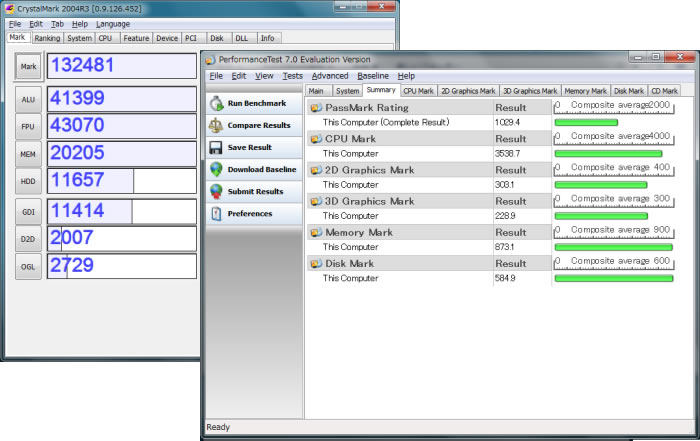Switch to CrystalMark Device tab
This screenshot has height=441, width=700.
click(x=167, y=38)
